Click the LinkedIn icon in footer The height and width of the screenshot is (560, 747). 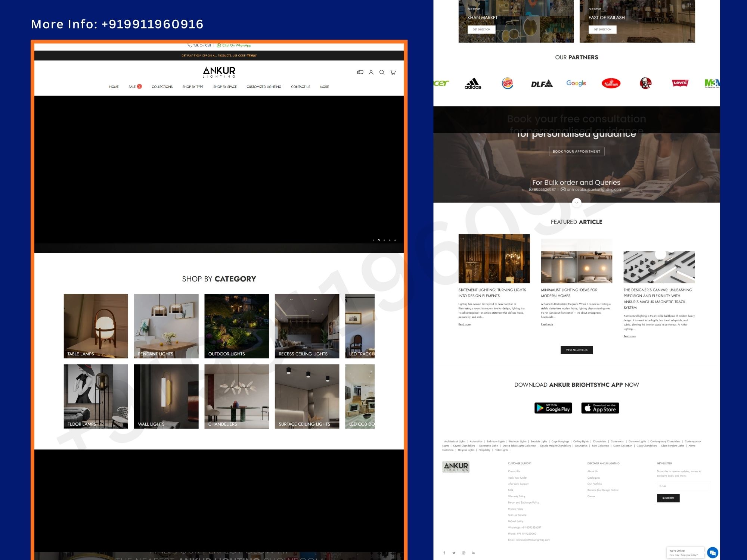473,553
